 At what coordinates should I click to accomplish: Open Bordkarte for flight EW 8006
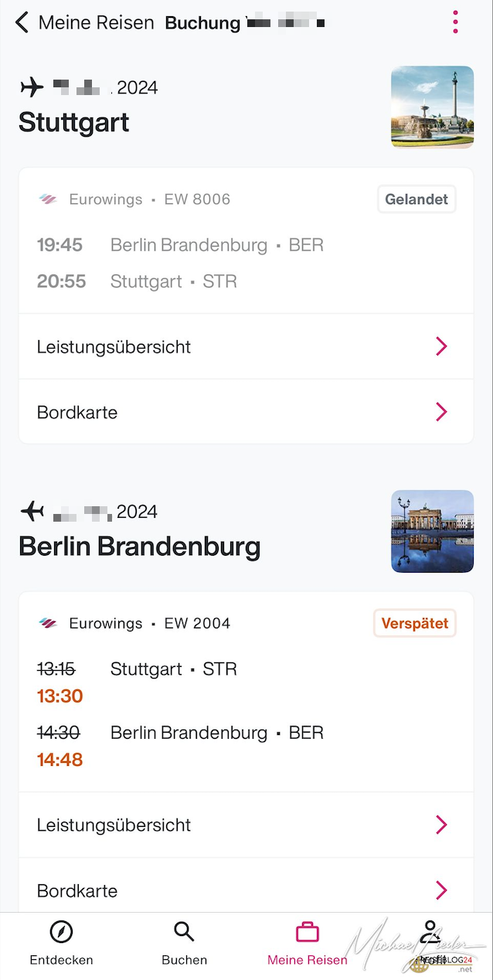tap(246, 412)
